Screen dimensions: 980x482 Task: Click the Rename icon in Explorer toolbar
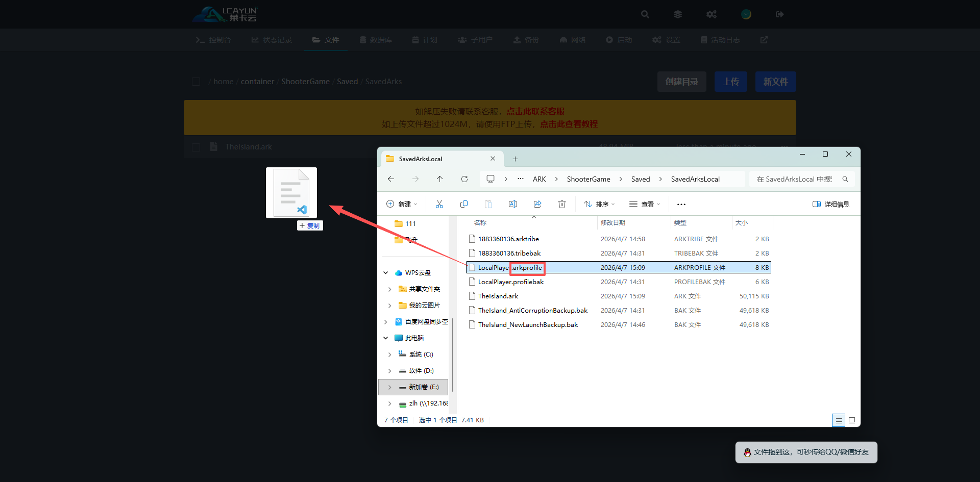512,204
